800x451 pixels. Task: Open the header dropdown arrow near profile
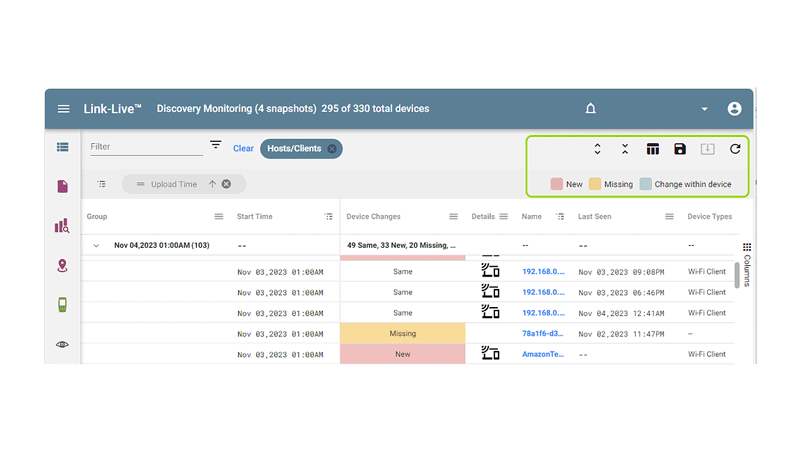point(704,109)
